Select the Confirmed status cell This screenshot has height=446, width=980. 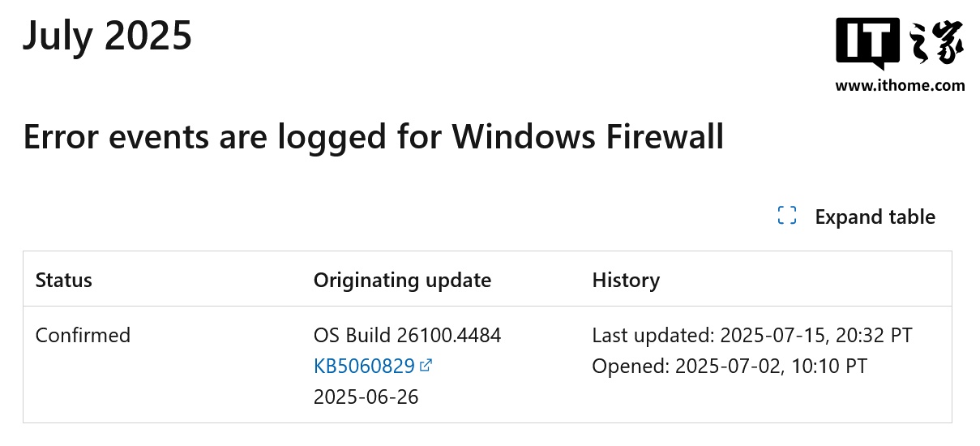[83, 335]
